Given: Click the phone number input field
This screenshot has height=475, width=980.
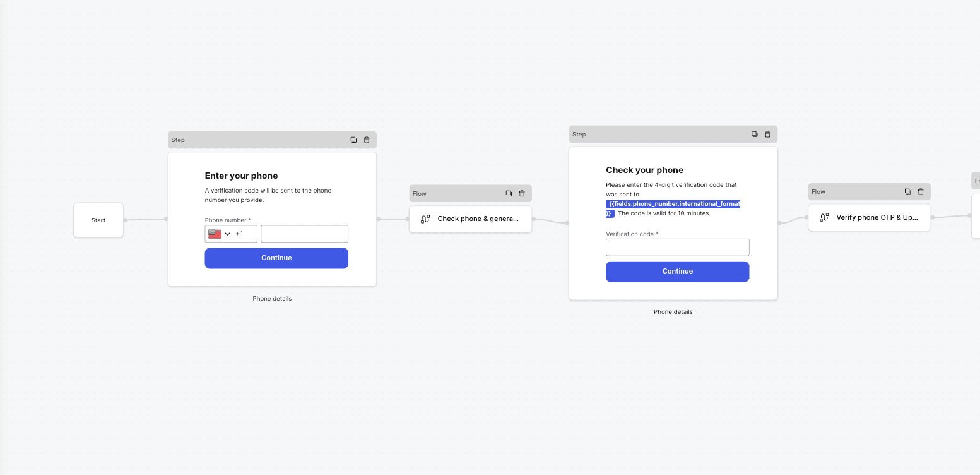Looking at the screenshot, I should (304, 234).
